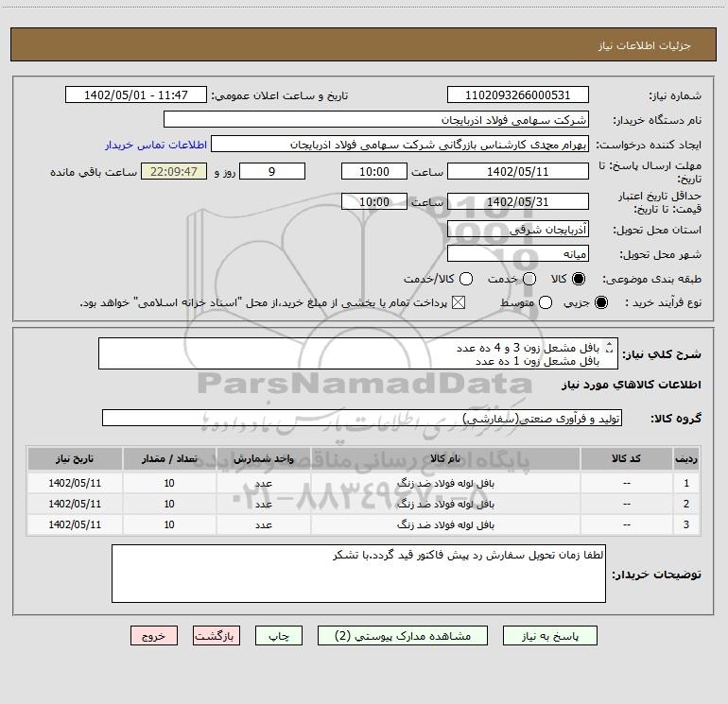The width and height of the screenshot is (728, 704).
Task: Click the خروج exit button
Action: pyautogui.click(x=154, y=635)
